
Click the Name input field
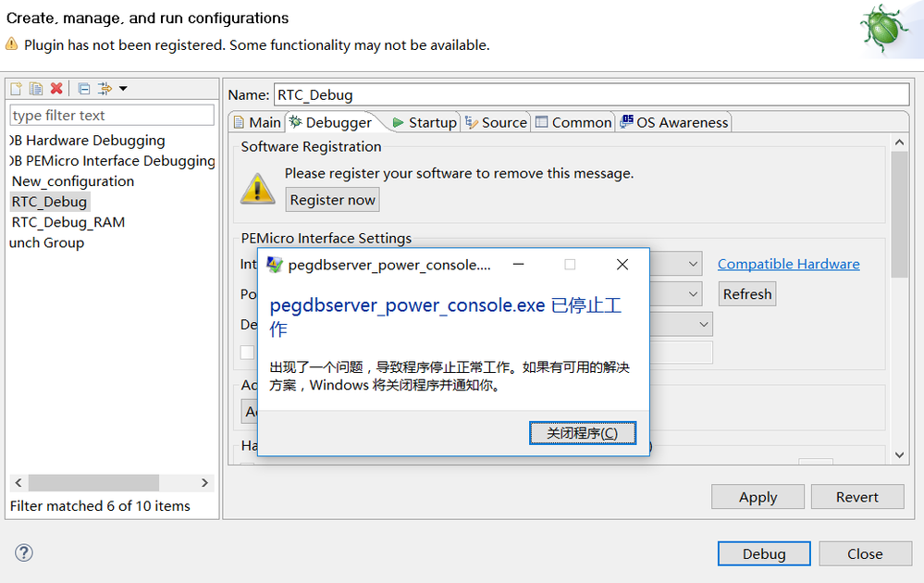[592, 95]
